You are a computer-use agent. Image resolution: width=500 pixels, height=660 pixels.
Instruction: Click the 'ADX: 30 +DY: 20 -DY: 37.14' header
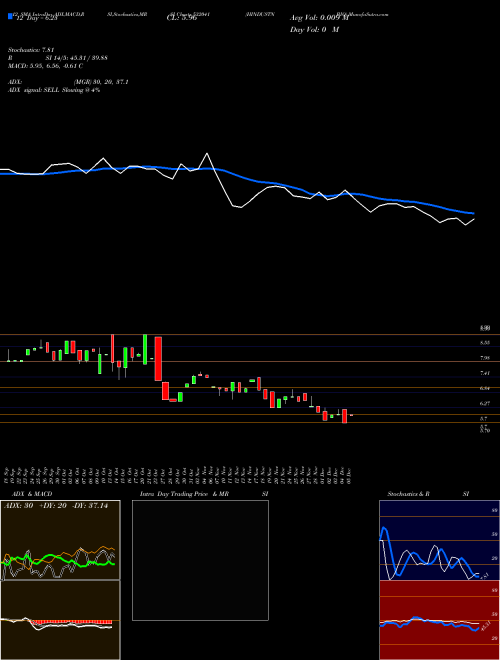[56, 506]
